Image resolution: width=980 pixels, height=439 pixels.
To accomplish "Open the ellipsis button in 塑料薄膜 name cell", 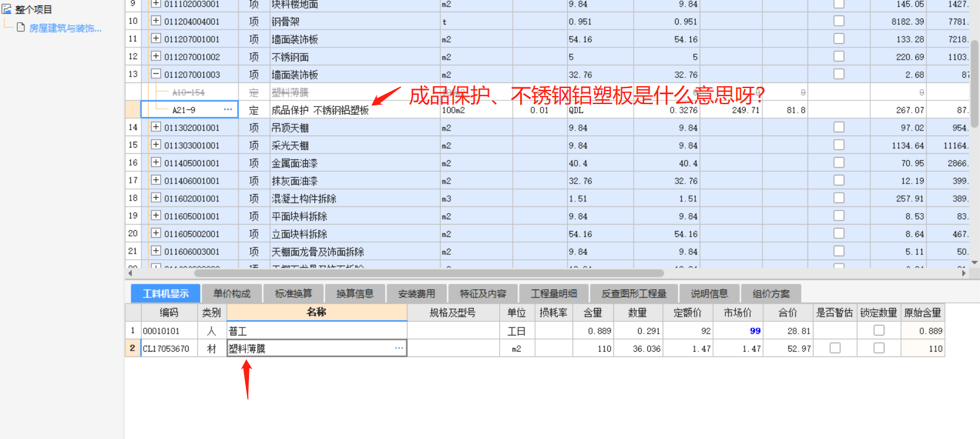I will coord(399,348).
